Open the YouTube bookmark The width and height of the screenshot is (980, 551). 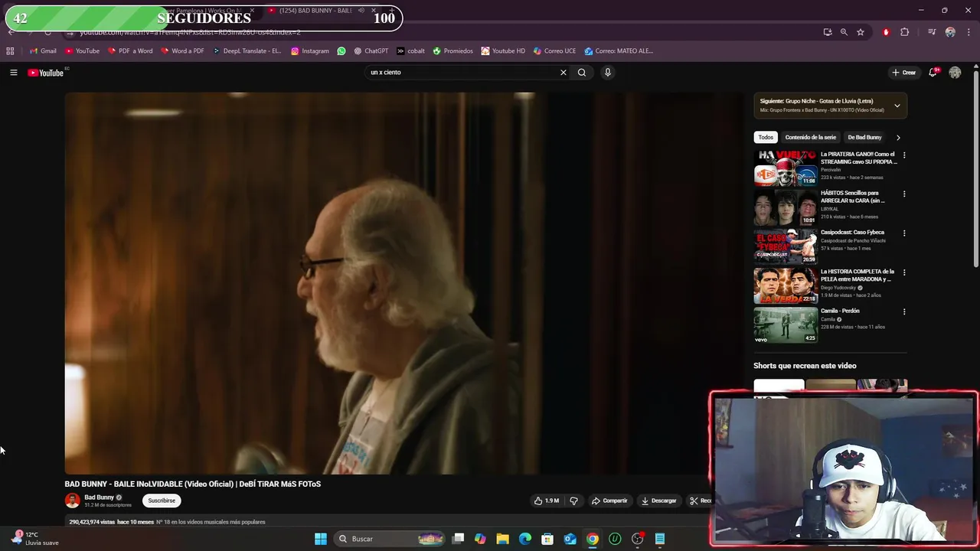tap(82, 51)
